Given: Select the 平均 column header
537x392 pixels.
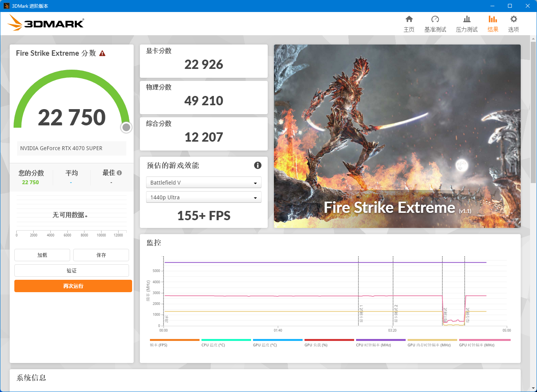Looking at the screenshot, I should coord(71,173).
